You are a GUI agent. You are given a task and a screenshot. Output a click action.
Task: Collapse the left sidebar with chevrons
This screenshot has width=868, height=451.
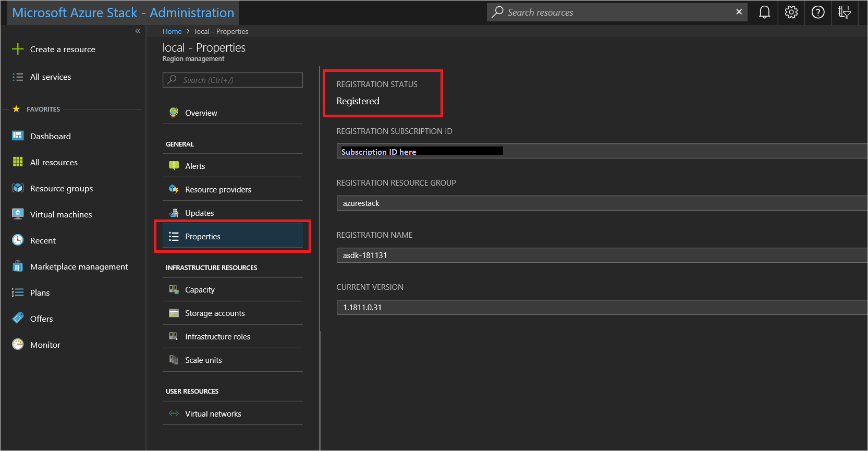(138, 31)
